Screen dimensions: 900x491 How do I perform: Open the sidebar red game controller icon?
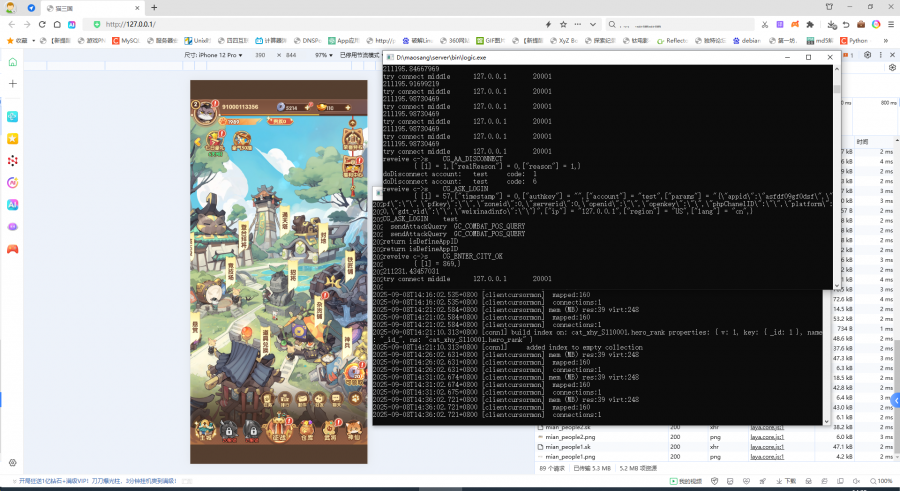[13, 249]
